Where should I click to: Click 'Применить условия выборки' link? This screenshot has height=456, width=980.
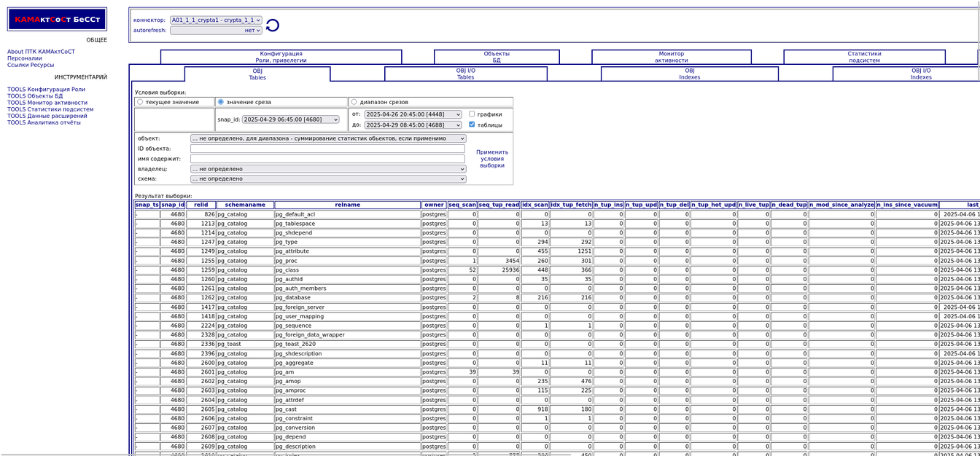(492, 159)
